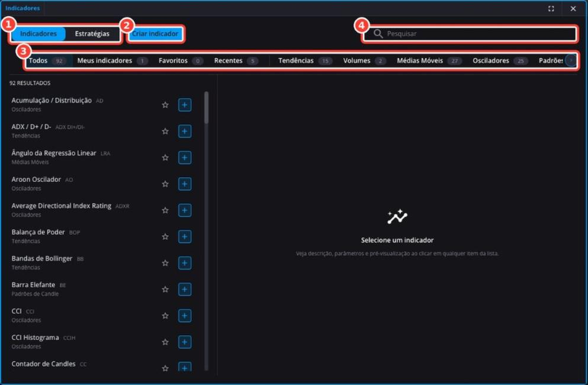This screenshot has height=385, width=588.
Task: Show more category tabs with arrow
Action: tap(571, 60)
